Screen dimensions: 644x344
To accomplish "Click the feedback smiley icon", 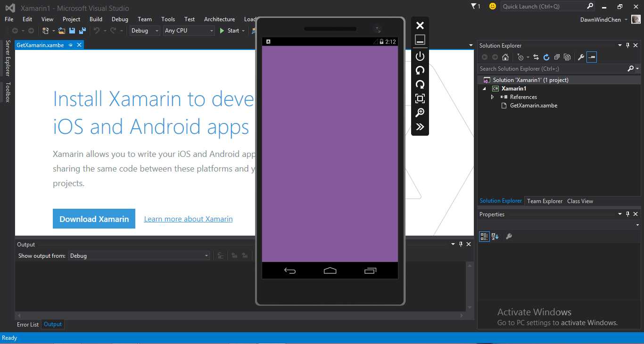I will [x=493, y=6].
